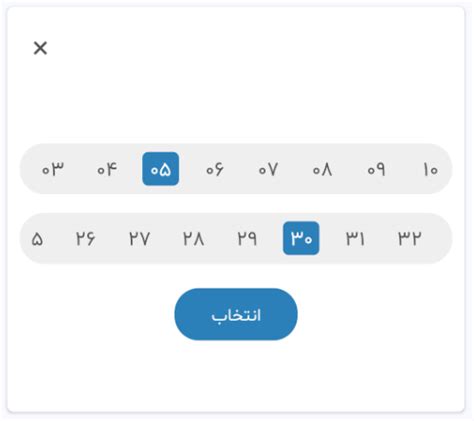Choose minute ۲۹ option

[x=247, y=238]
